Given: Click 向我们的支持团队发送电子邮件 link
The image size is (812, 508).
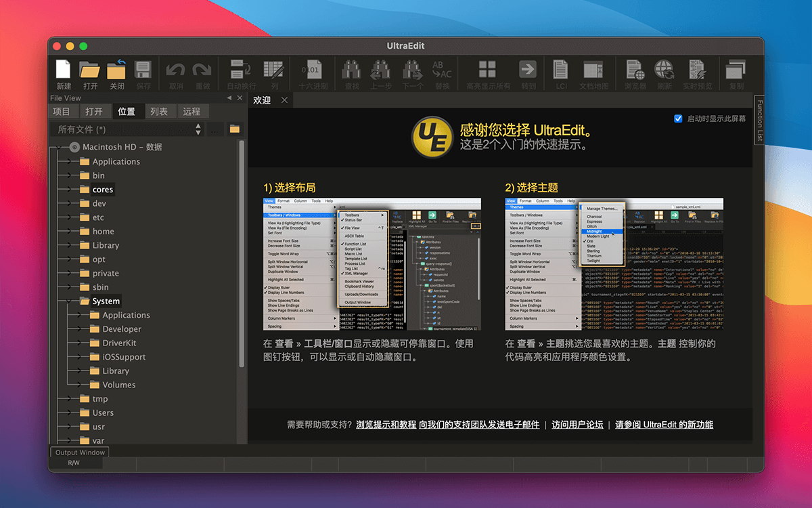Looking at the screenshot, I should pos(480,425).
